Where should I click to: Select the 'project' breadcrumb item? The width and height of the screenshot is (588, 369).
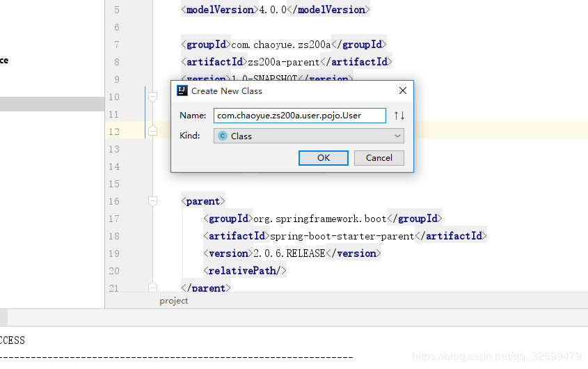point(174,301)
